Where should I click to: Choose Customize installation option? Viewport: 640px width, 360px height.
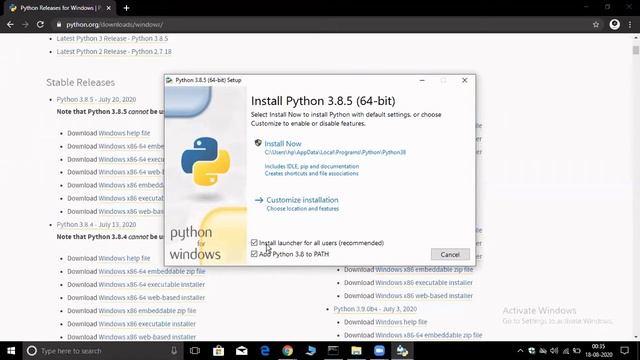click(x=302, y=200)
